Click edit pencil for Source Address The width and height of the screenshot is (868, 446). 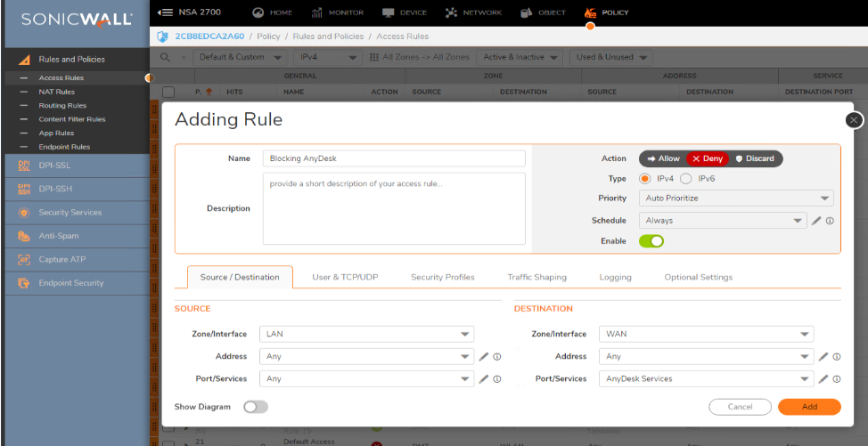tap(484, 356)
